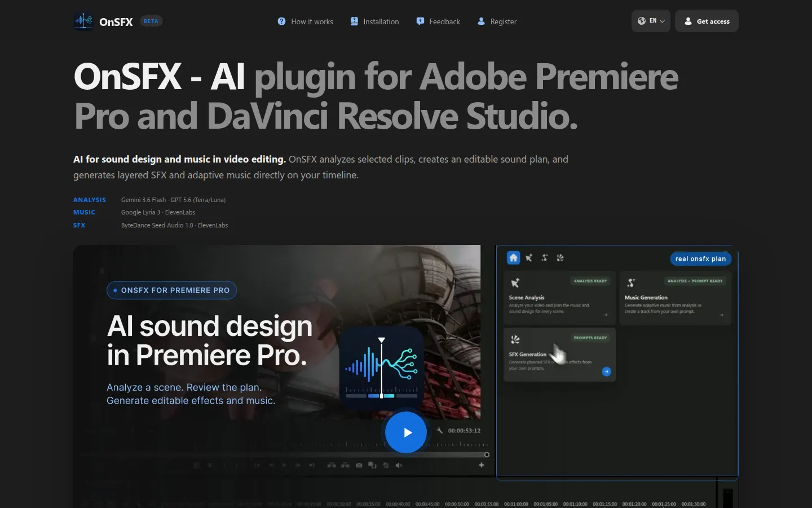
Task: Click the Comparison View icon right of the camera
Action: (x=372, y=465)
